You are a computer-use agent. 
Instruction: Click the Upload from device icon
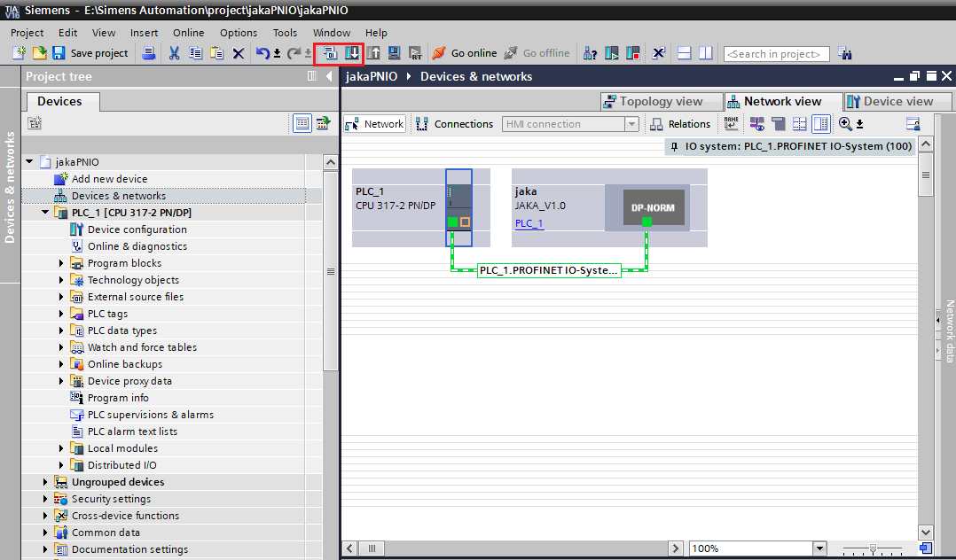point(374,53)
